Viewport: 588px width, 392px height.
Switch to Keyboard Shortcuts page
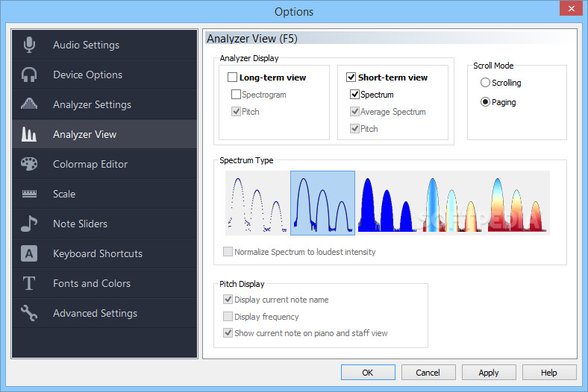(x=104, y=253)
